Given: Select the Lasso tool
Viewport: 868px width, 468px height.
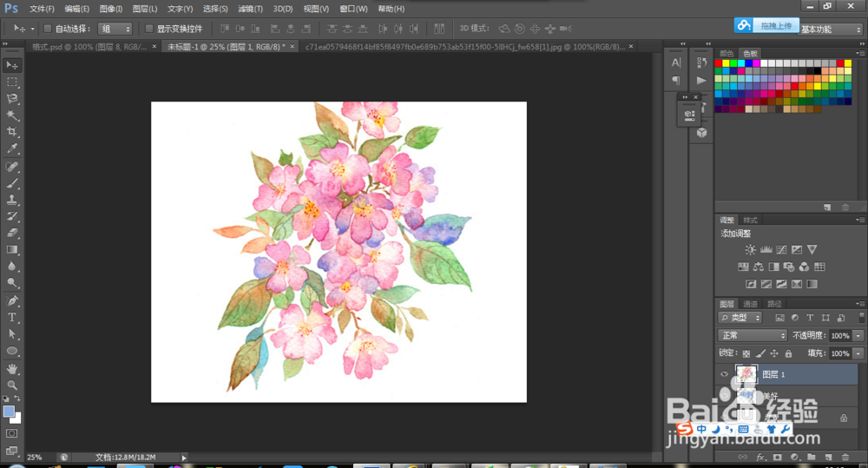Looking at the screenshot, I should [11, 99].
